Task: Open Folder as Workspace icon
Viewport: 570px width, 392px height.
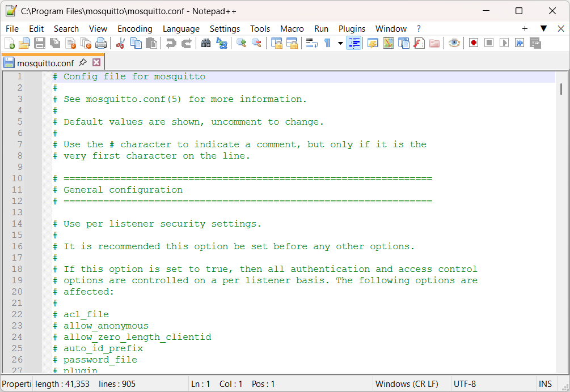Action: pyautogui.click(x=434, y=43)
